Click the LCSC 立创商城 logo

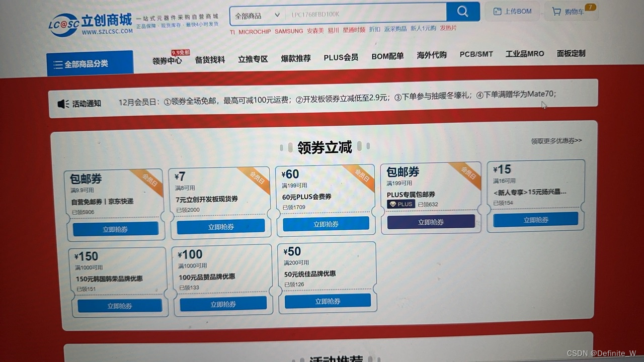(91, 24)
